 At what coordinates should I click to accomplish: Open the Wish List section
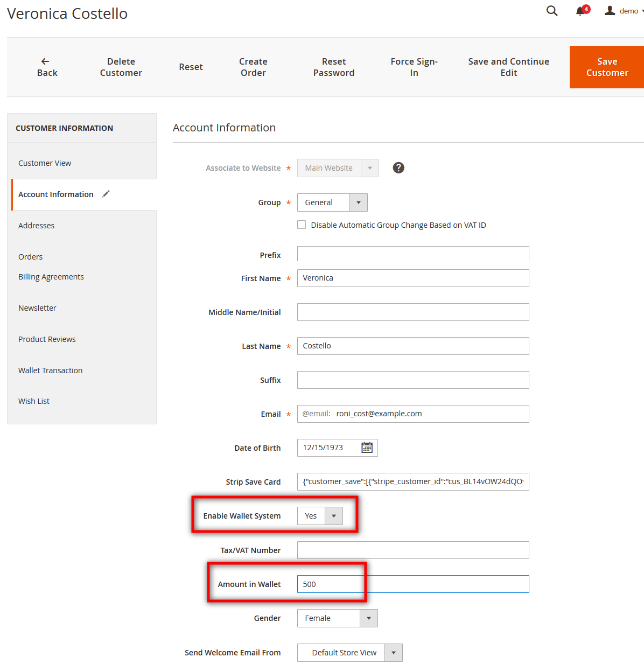(33, 401)
